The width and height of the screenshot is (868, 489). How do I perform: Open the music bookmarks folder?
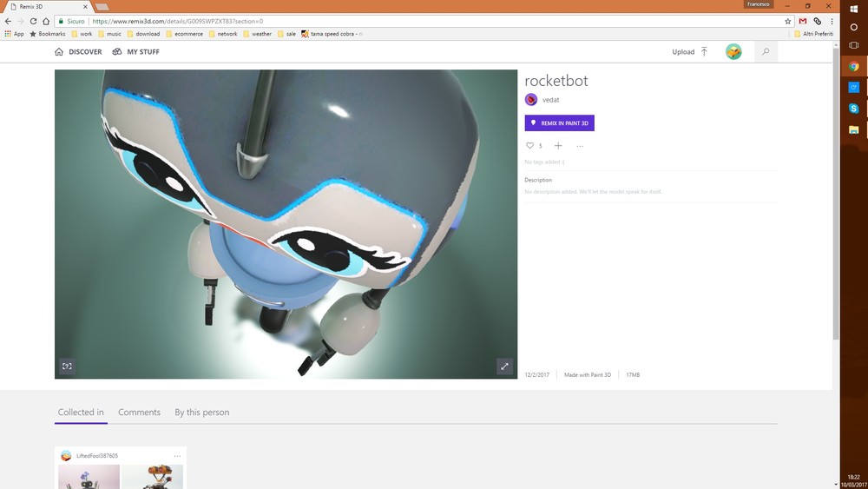(109, 34)
